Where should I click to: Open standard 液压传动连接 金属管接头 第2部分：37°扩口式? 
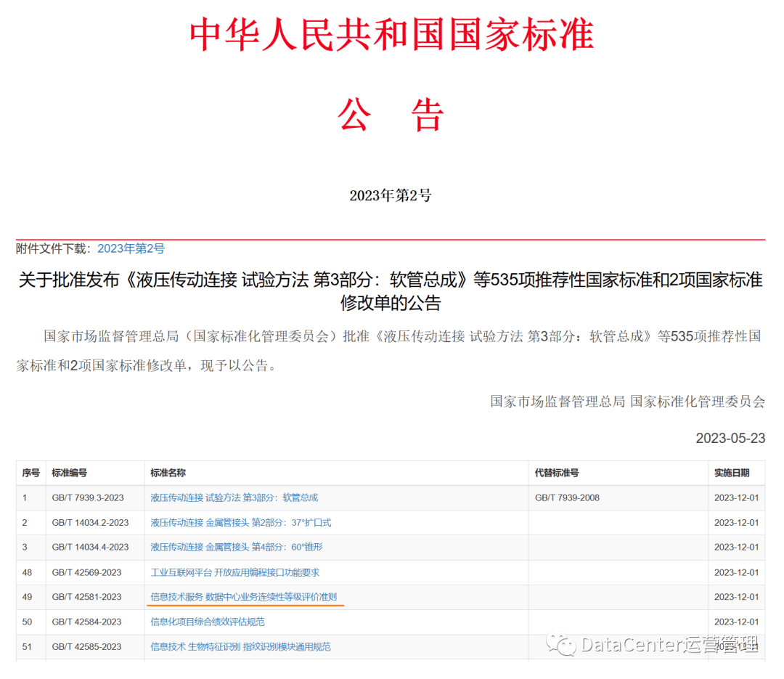[x=240, y=523]
